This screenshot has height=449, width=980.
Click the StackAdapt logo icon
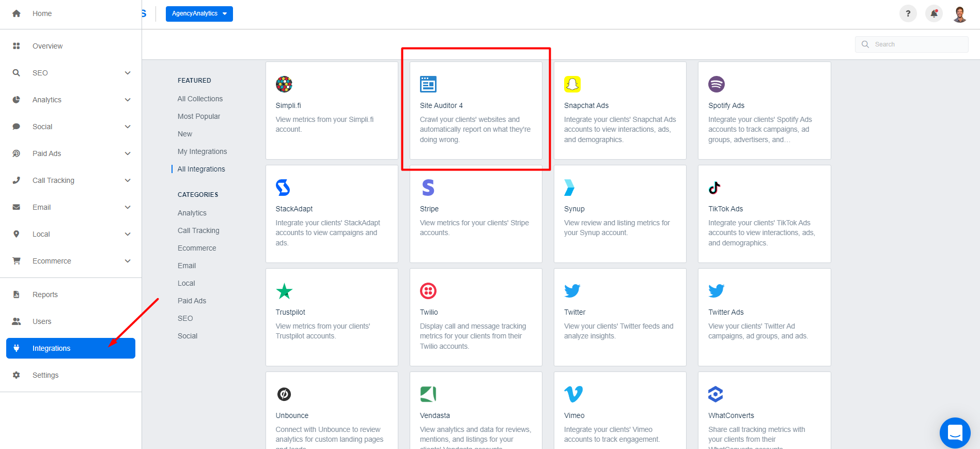(283, 188)
